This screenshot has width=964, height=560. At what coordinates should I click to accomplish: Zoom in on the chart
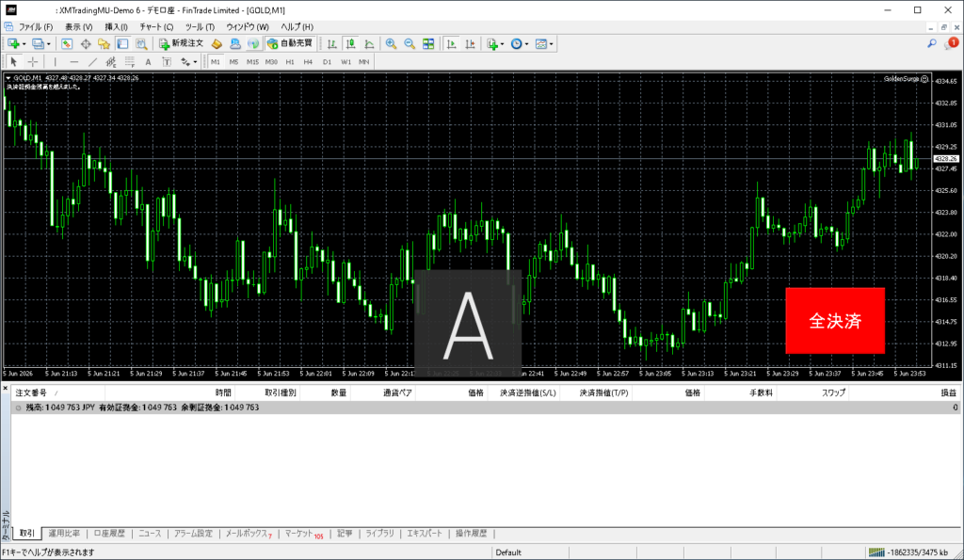click(391, 43)
